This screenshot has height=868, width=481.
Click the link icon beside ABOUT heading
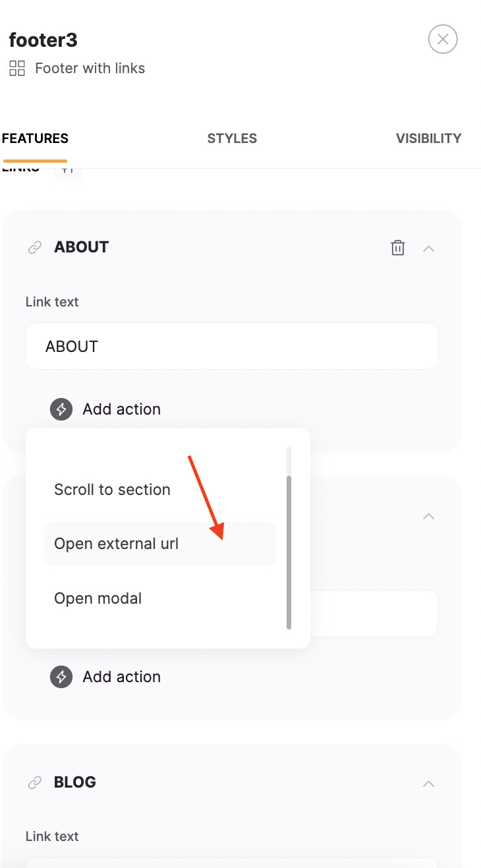(34, 248)
